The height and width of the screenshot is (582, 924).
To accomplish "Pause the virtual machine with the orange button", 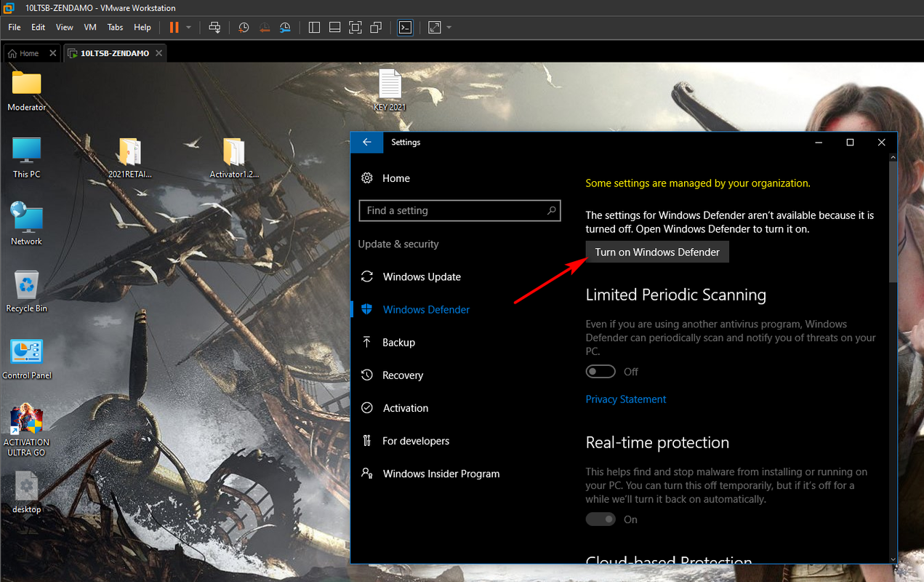I will 174,27.
